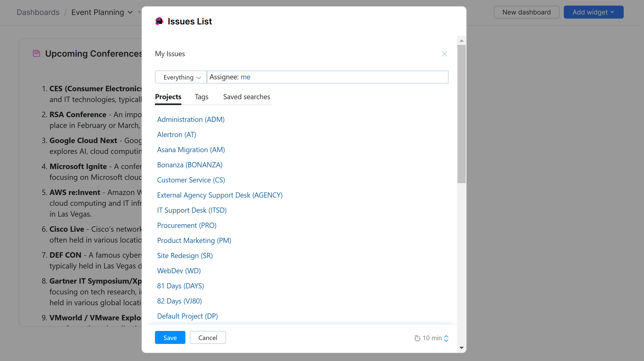
Task: Switch to the Saved searches tab
Action: coord(246,97)
